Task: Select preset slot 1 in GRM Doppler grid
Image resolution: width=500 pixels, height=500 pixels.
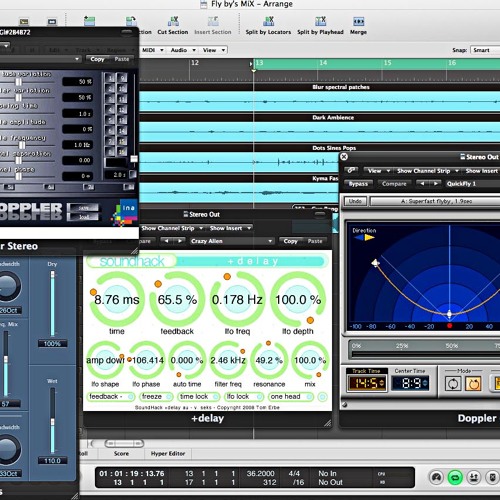Action: [110, 78]
